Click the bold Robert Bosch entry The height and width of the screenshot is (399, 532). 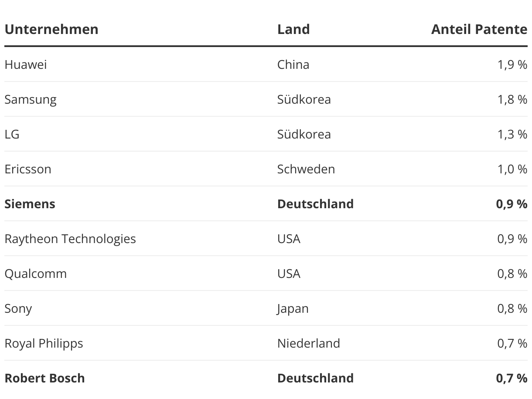pos(44,378)
